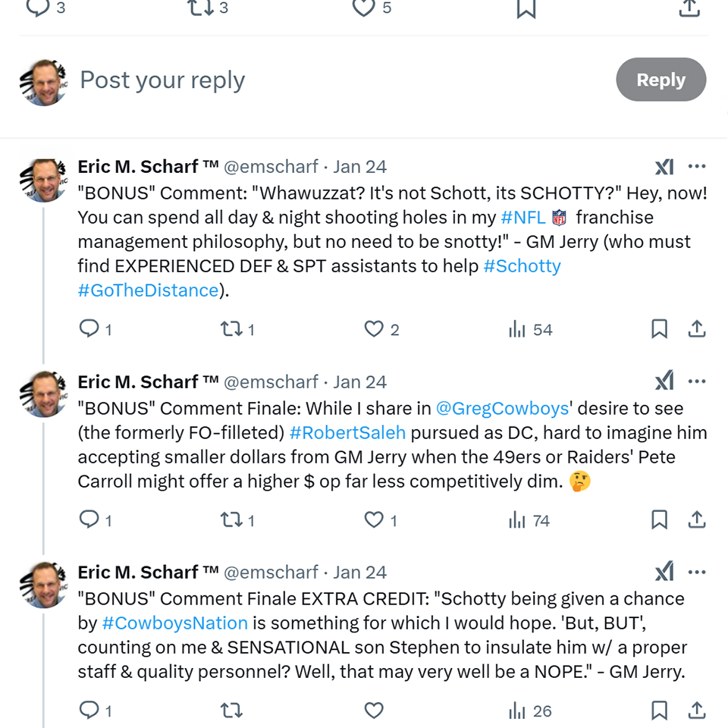Bookmark the main post at top

(526, 8)
